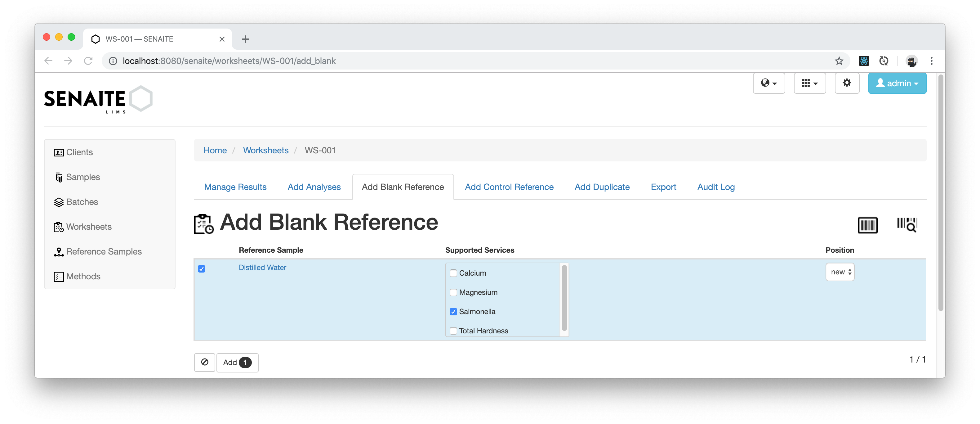980x424 pixels.
Task: Switch to the Add Control Reference tab
Action: click(509, 187)
